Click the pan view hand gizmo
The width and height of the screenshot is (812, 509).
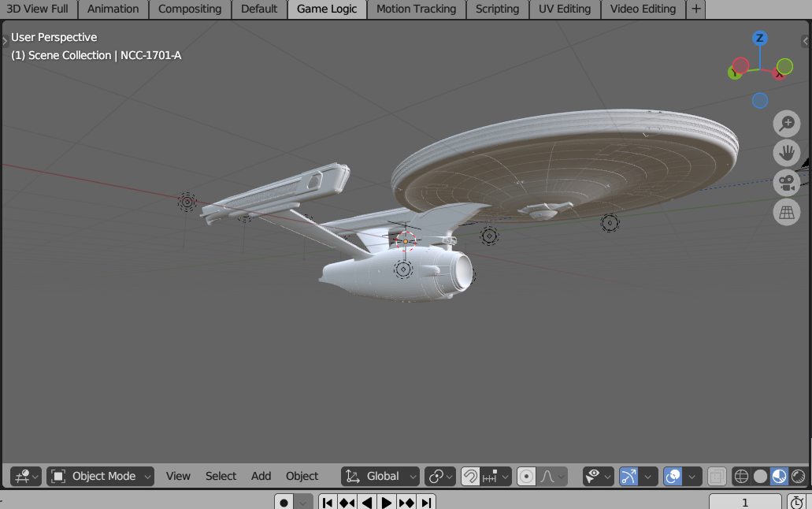(787, 154)
